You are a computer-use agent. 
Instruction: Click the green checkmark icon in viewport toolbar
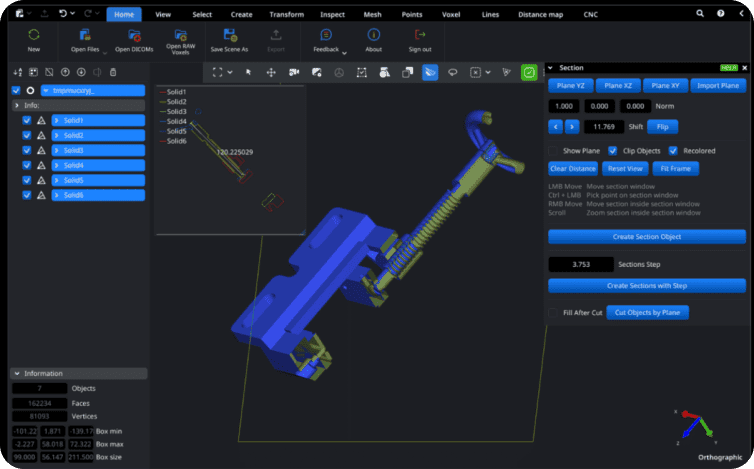(x=528, y=72)
